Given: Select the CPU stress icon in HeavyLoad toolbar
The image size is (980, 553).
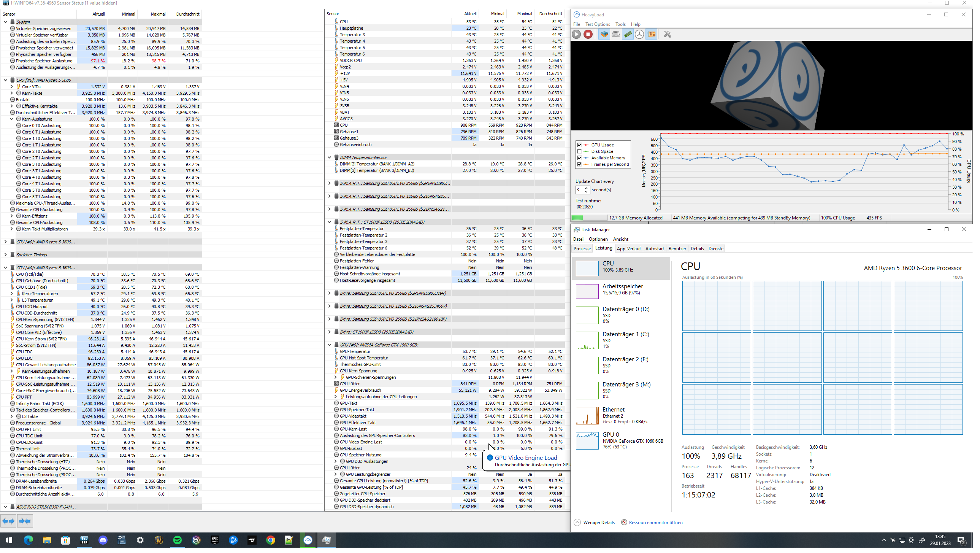Looking at the screenshot, I should pos(604,34).
